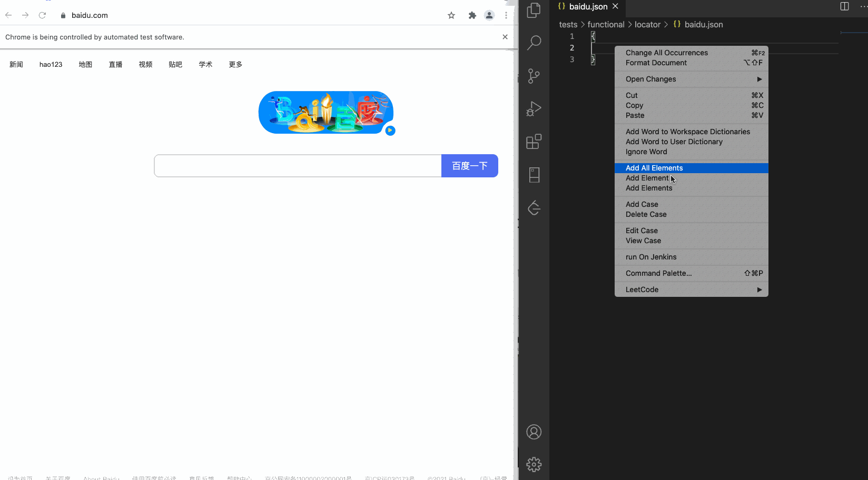Reload the baidu.com page
Image resolution: width=868 pixels, height=480 pixels.
42,15
